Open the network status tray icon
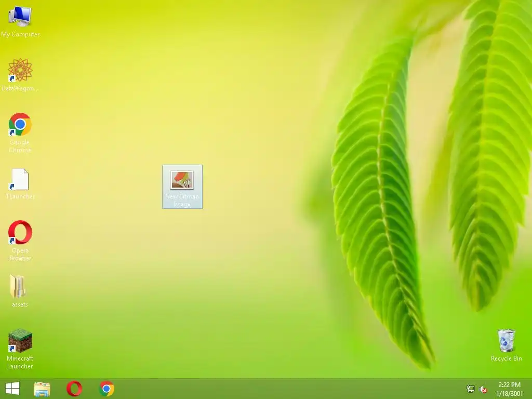Screen dimensions: 532x399 [471, 389]
